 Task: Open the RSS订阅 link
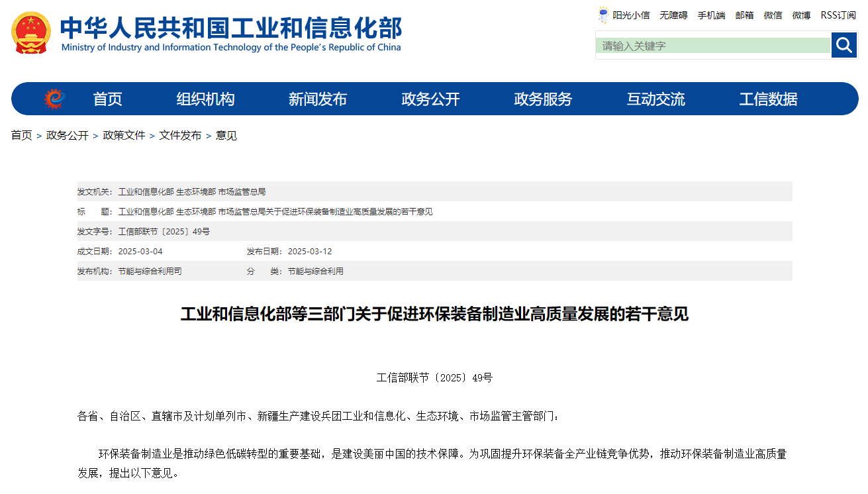[x=838, y=15]
